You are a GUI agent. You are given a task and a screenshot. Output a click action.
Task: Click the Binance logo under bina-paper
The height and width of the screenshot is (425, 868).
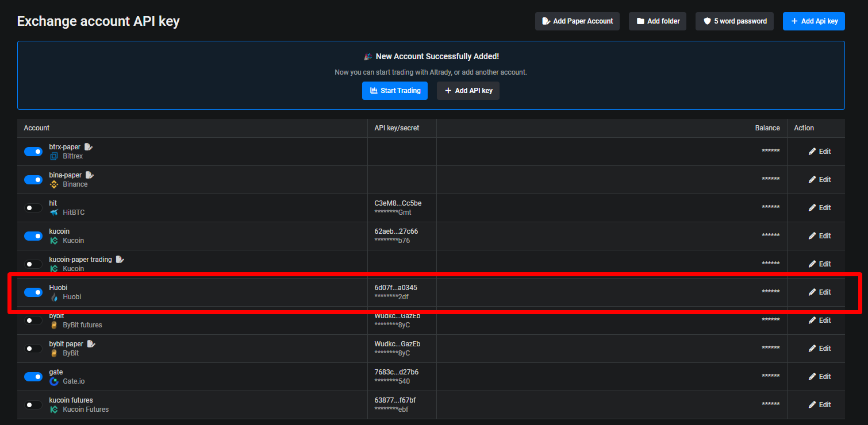click(54, 184)
